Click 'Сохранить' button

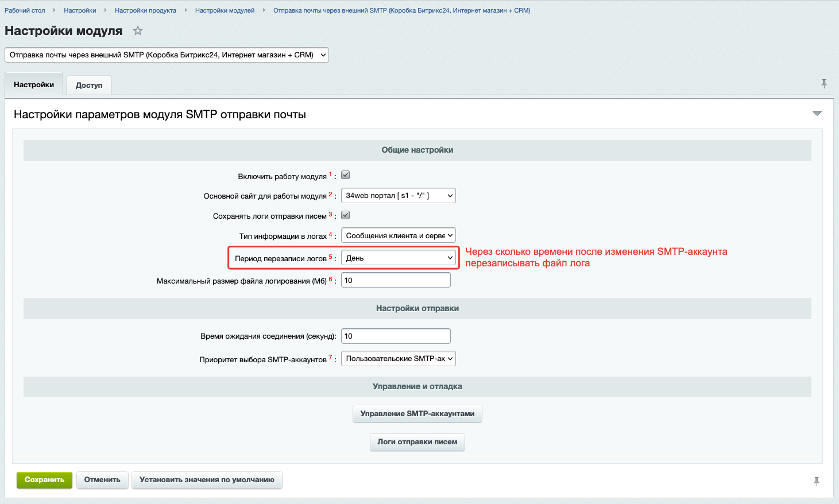tap(44, 480)
